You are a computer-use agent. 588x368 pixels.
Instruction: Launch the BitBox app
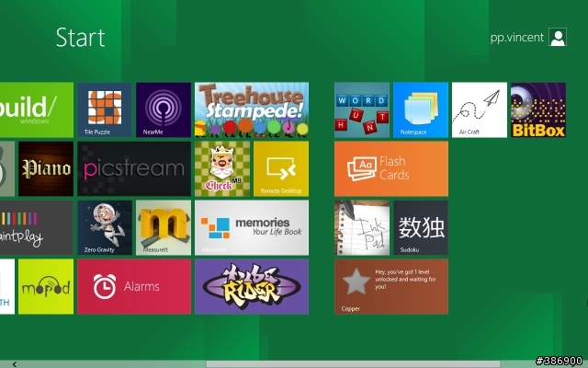click(538, 109)
